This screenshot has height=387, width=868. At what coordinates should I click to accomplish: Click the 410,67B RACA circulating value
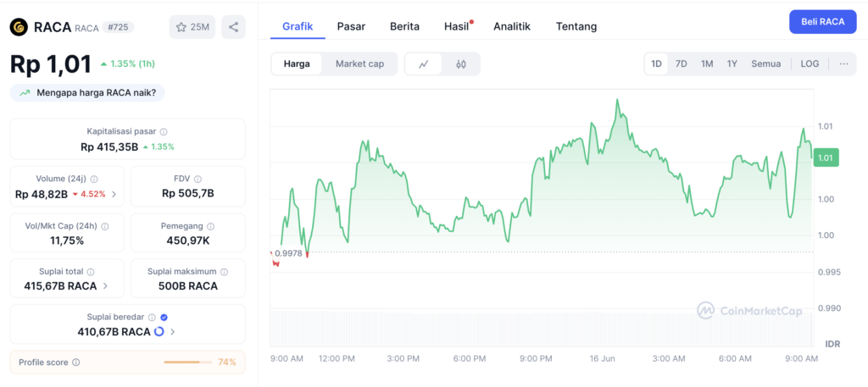(x=114, y=332)
